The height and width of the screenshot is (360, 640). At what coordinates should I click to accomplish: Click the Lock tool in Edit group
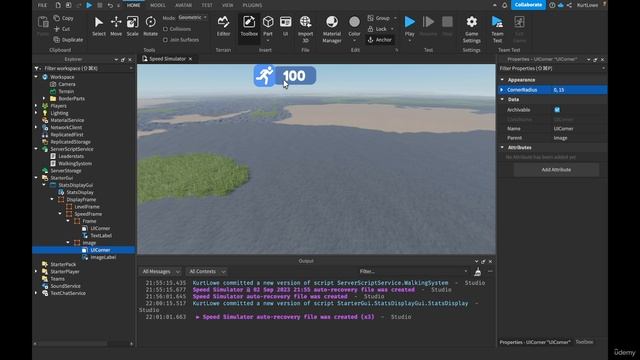click(380, 29)
